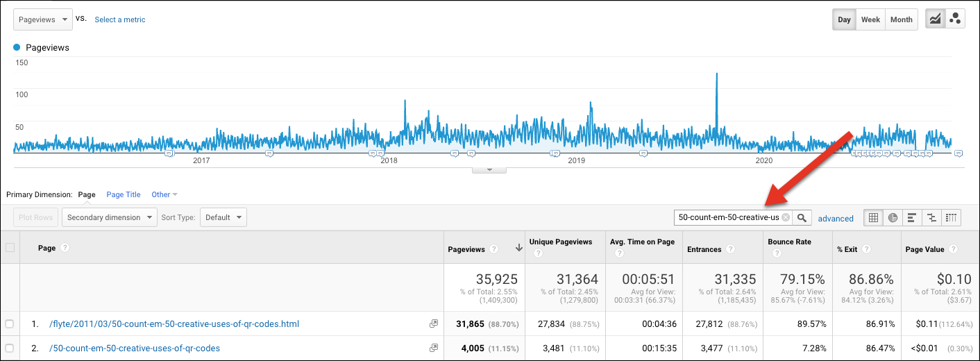Select the Performance bar view icon
Viewport: 980px width, 361px height.
click(912, 217)
